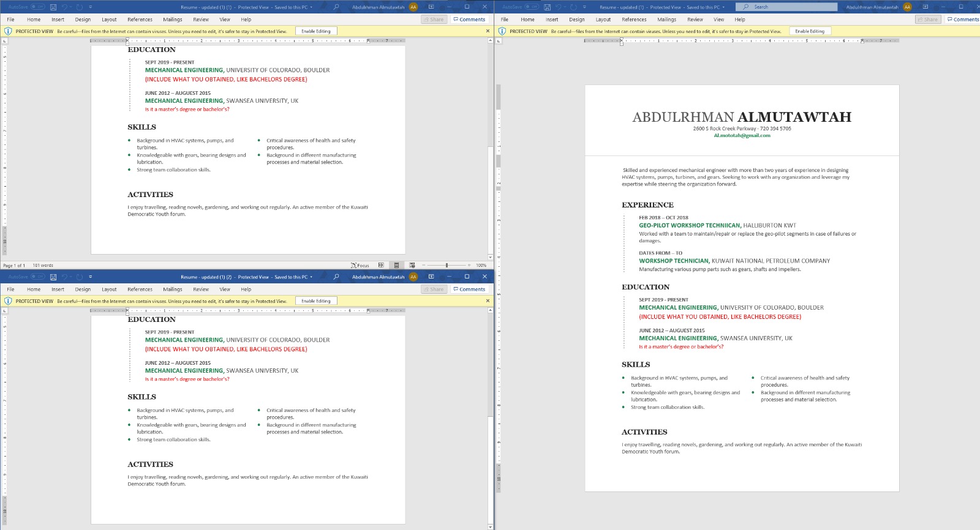Click the tab selector box left of the right window's ruler
This screenshot has height=530, width=980.
pyautogui.click(x=499, y=40)
